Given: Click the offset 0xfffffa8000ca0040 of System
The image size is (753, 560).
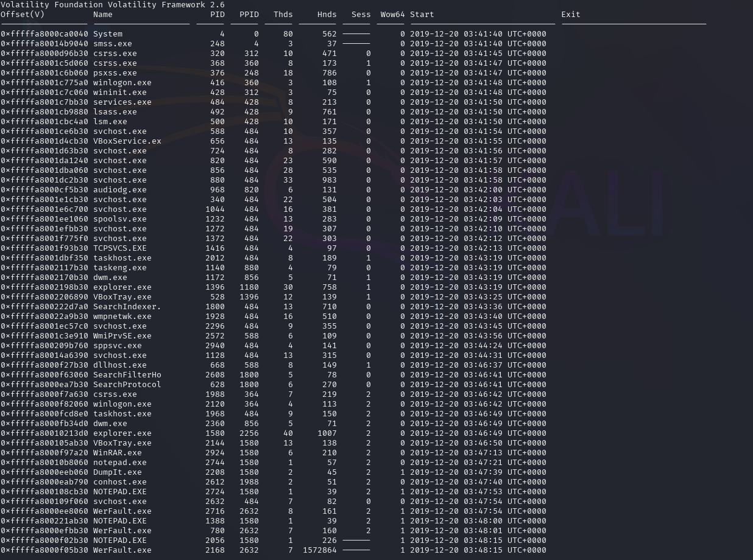Looking at the screenshot, I should click(x=44, y=34).
